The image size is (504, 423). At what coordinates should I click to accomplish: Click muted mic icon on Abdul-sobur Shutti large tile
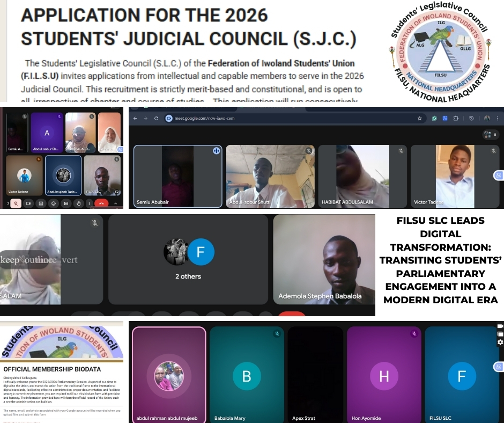pyautogui.click(x=309, y=150)
